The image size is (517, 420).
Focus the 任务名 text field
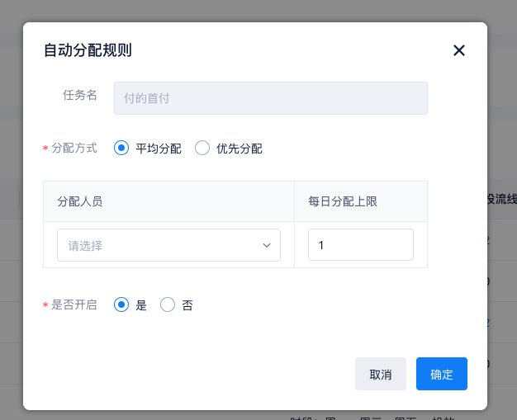[x=270, y=97]
